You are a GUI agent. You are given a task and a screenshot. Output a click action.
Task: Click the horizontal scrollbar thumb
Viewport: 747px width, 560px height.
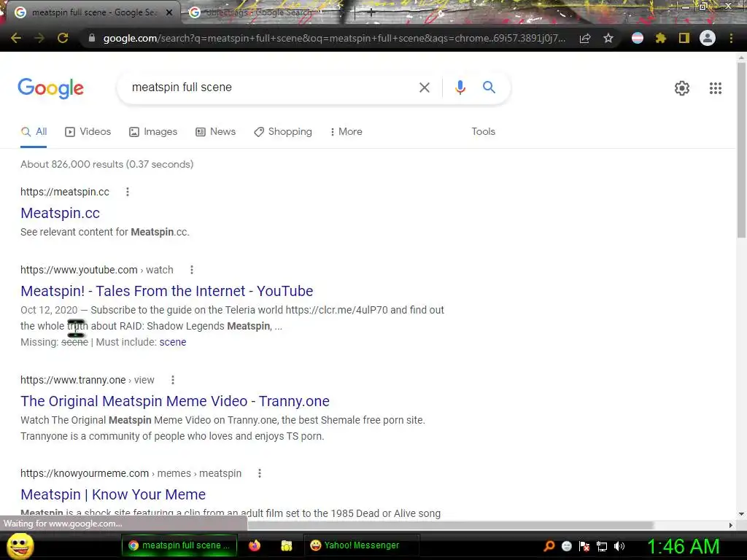(450, 525)
